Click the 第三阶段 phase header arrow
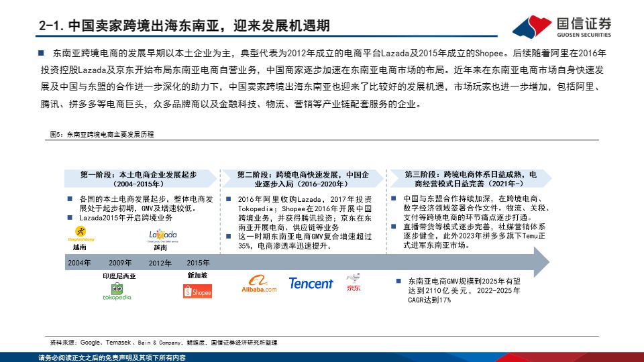 point(470,179)
